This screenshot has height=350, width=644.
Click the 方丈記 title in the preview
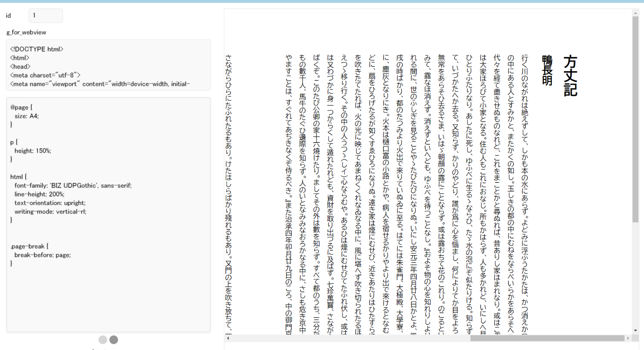click(x=570, y=76)
